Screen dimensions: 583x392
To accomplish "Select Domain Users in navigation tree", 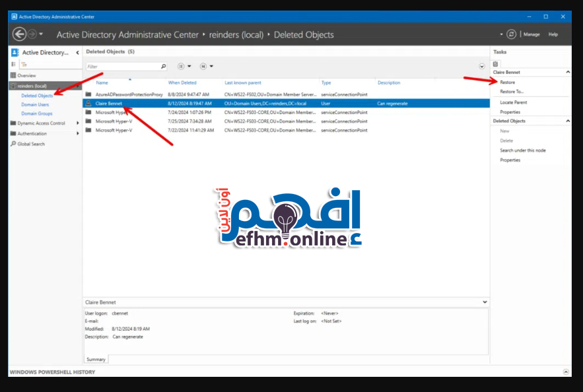I will pyautogui.click(x=35, y=105).
